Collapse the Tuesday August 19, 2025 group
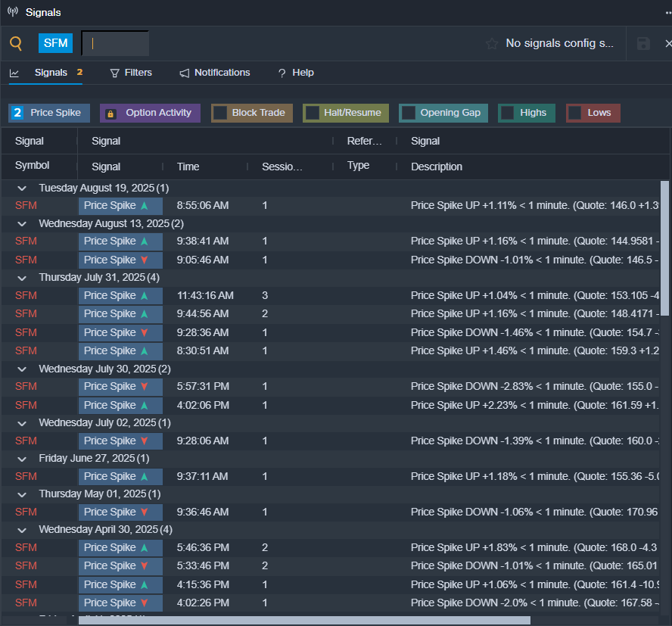The image size is (672, 626). click(23, 188)
